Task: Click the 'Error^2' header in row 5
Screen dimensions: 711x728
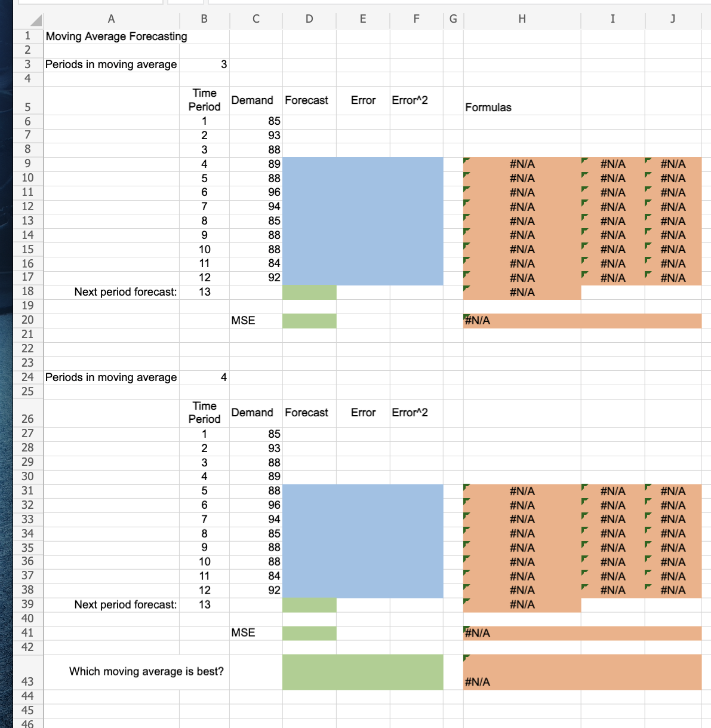Action: (417, 100)
